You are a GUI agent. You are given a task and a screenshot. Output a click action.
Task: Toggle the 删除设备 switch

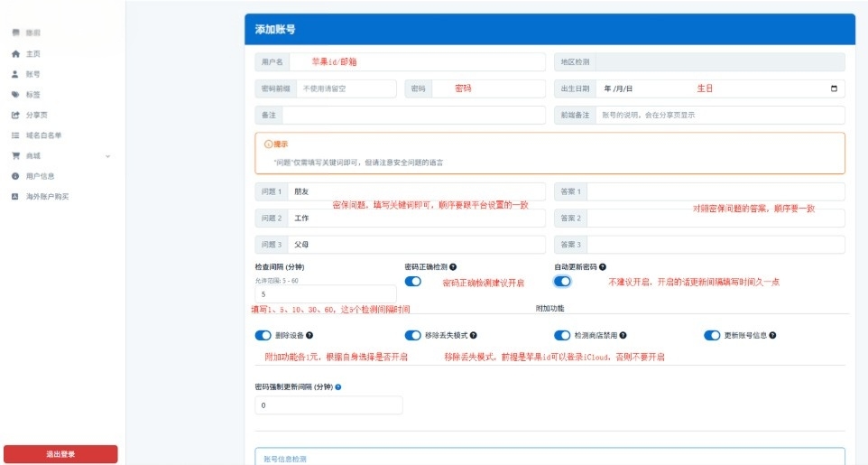pyautogui.click(x=263, y=335)
